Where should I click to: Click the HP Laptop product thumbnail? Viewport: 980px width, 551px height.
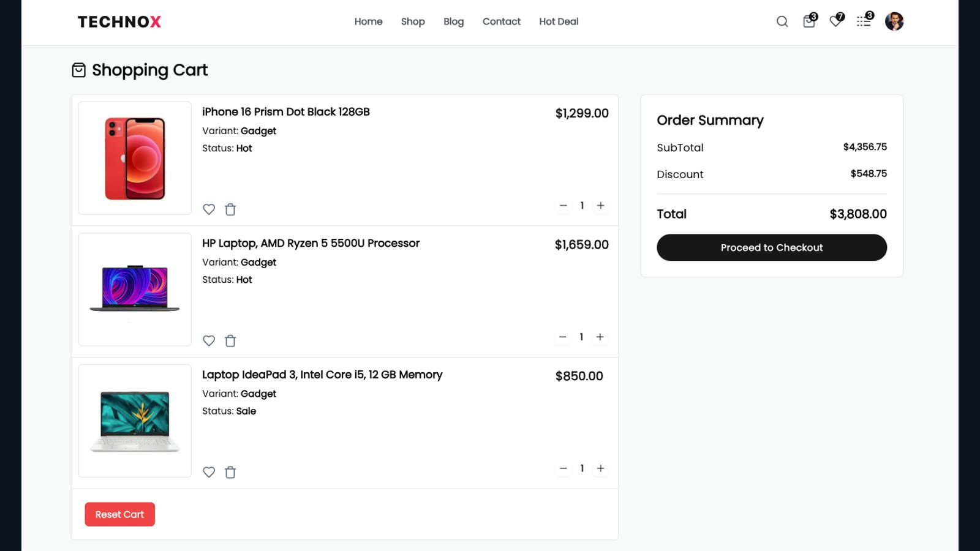[x=135, y=290]
